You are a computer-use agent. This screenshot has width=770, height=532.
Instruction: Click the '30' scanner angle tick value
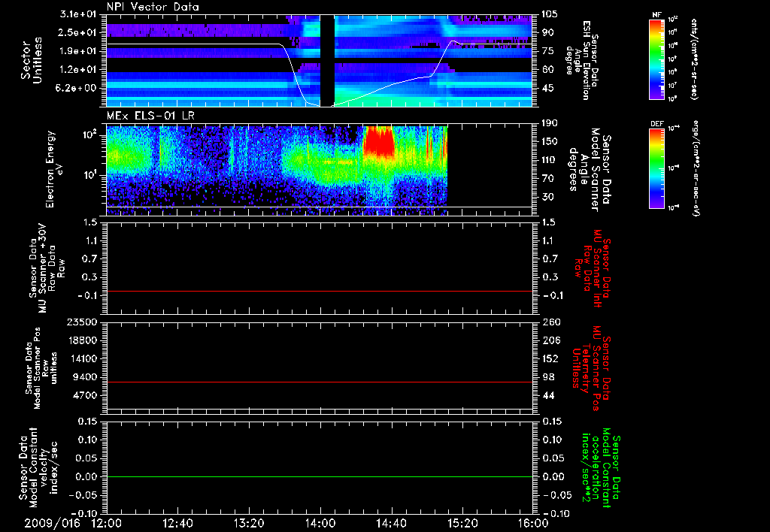click(548, 197)
